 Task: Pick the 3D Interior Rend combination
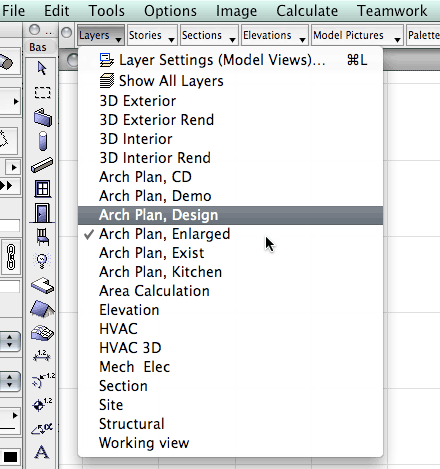click(x=230, y=158)
